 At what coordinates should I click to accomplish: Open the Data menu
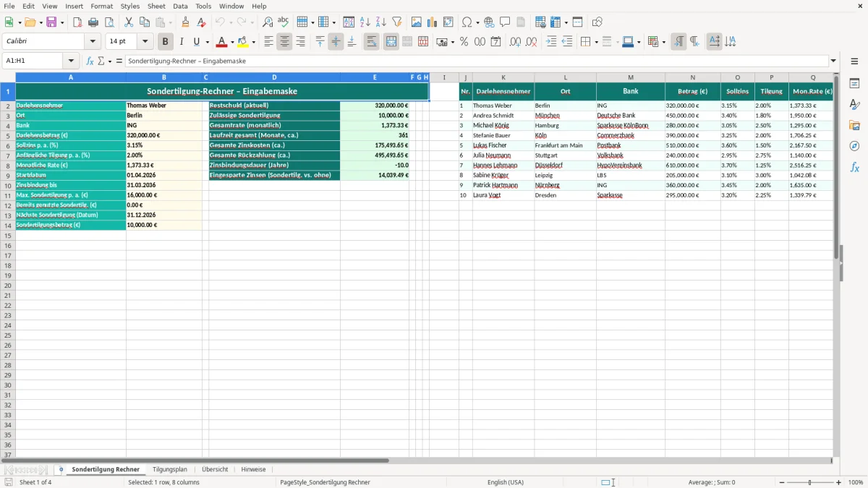[180, 6]
